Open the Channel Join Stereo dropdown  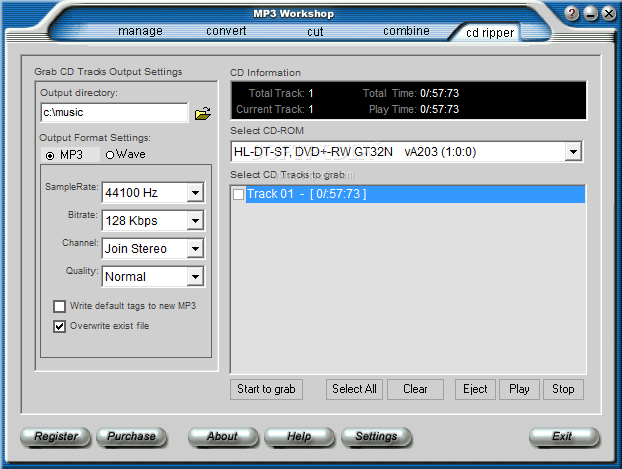pyautogui.click(x=195, y=249)
